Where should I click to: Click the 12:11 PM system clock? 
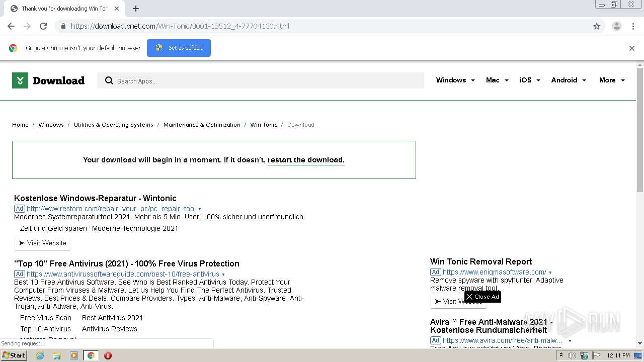pyautogui.click(x=618, y=355)
